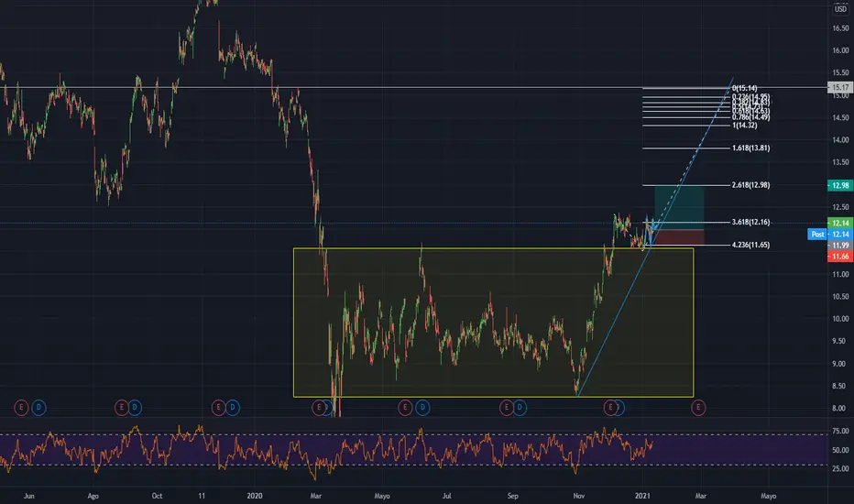
Task: Select the blue Post 12.14 post-market label
Action: click(830, 235)
